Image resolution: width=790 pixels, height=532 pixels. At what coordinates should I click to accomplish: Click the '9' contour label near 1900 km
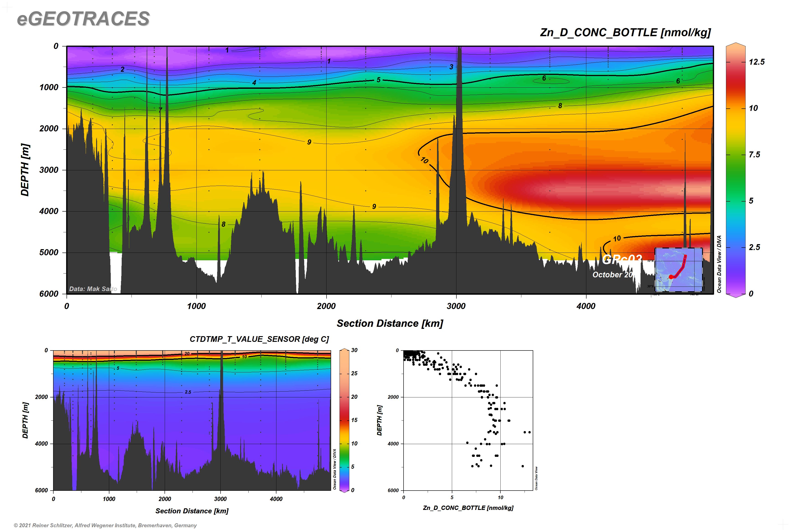coord(309,142)
